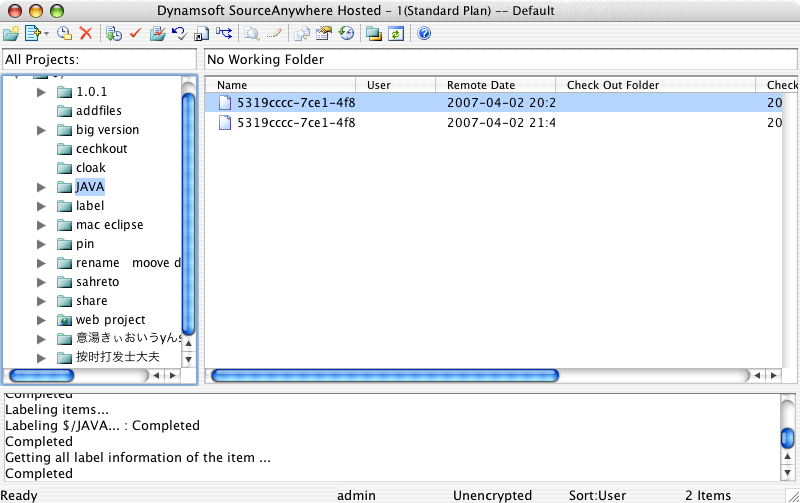Click the blue help question mark icon
Image resolution: width=800 pixels, height=503 pixels.
(x=424, y=33)
